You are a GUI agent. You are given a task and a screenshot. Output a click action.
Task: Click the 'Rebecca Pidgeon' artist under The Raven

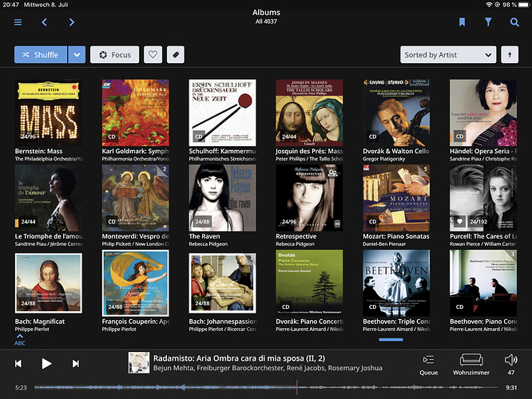tap(208, 244)
